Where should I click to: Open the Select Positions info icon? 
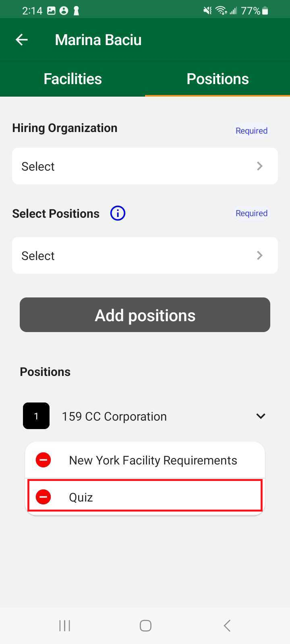[x=118, y=213]
